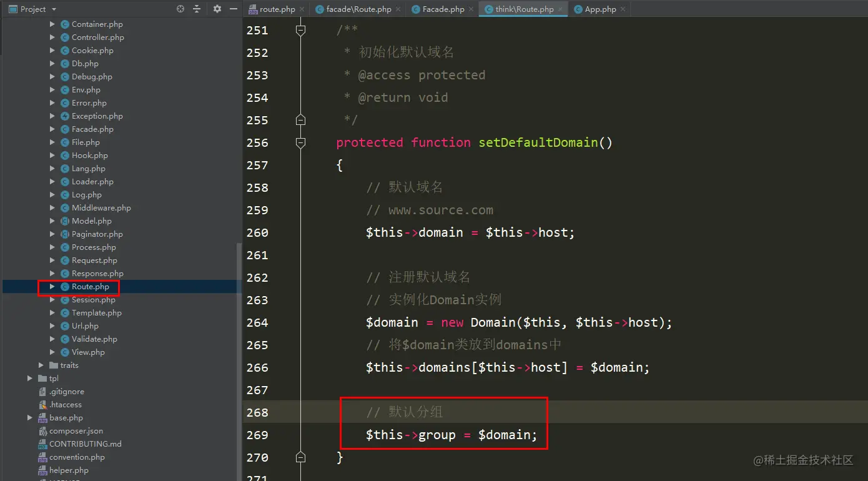868x481 pixels.
Task: Click the composer.json file icon
Action: point(42,431)
